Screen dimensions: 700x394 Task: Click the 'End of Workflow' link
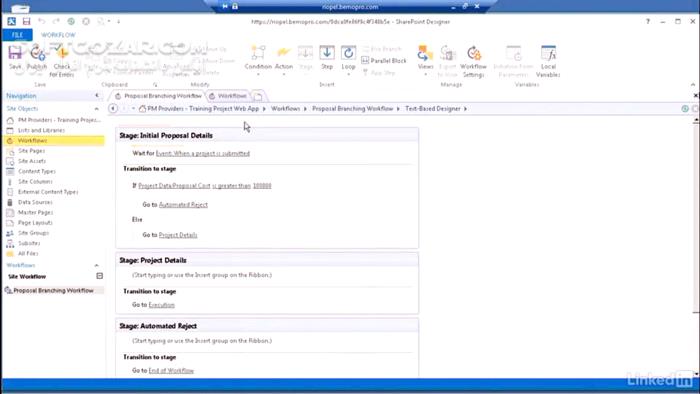pyautogui.click(x=171, y=370)
